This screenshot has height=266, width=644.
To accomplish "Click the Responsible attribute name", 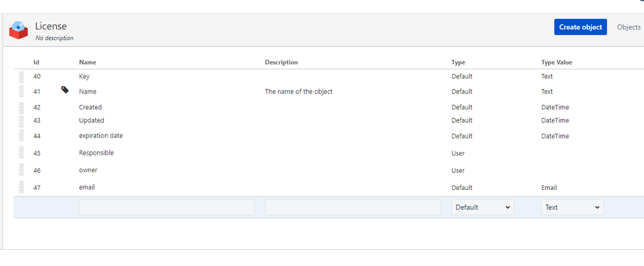I will pyautogui.click(x=97, y=153).
